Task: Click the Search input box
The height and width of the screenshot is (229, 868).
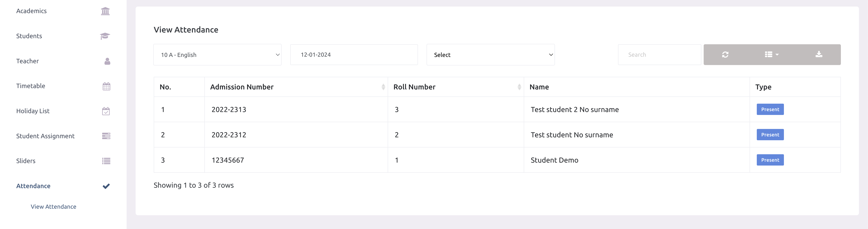Action: [x=659, y=55]
